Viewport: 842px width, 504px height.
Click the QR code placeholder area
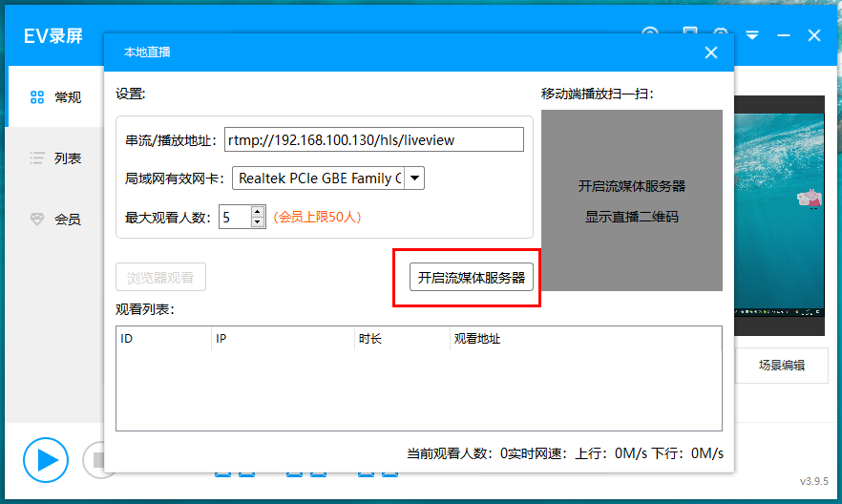631,200
